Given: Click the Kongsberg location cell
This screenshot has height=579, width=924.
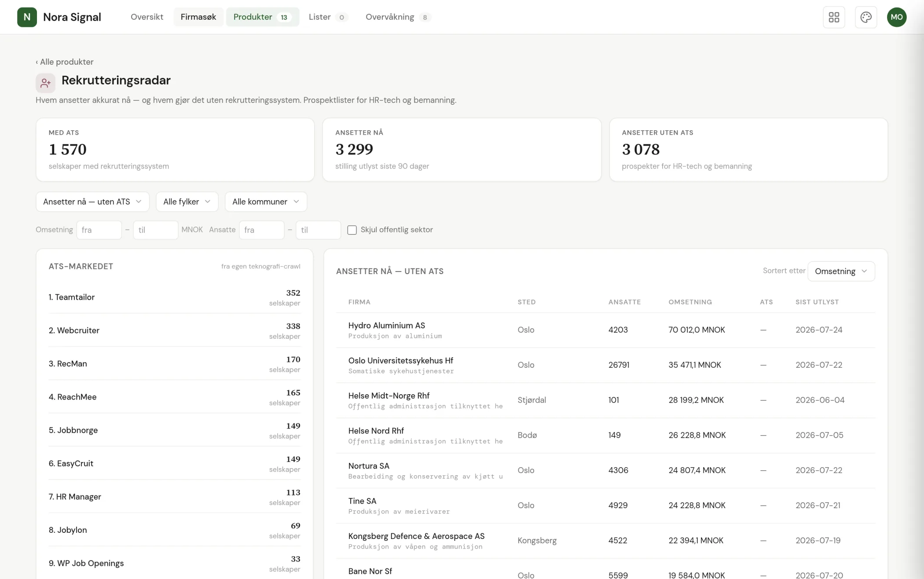Looking at the screenshot, I should (537, 541).
